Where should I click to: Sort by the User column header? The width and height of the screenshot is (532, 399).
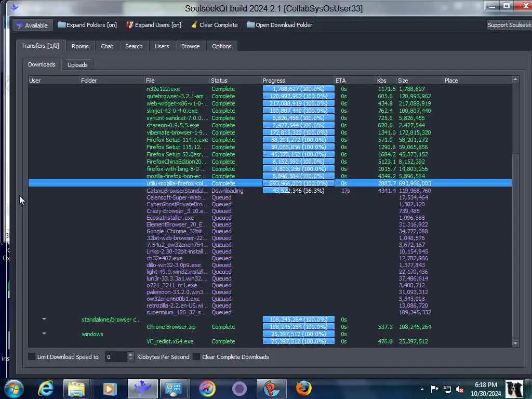click(x=54, y=81)
